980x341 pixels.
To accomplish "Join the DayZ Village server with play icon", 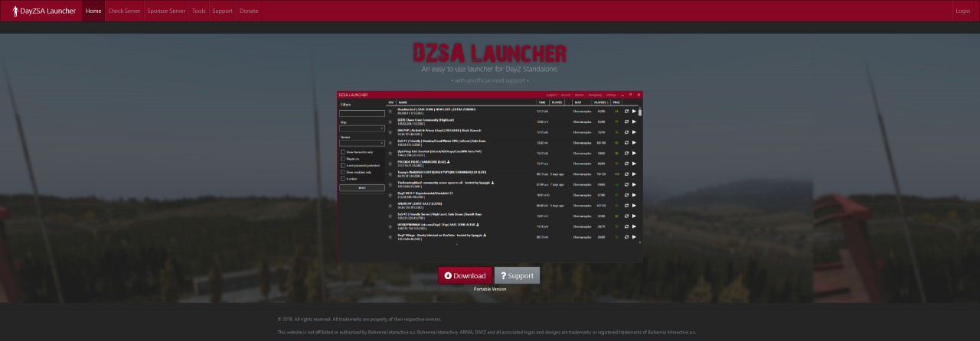I will pos(634,237).
